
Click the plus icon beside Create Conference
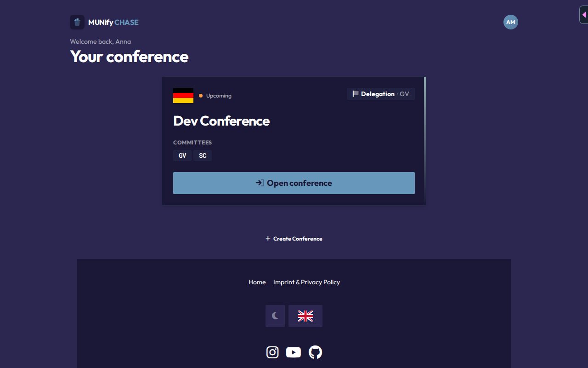coord(268,238)
